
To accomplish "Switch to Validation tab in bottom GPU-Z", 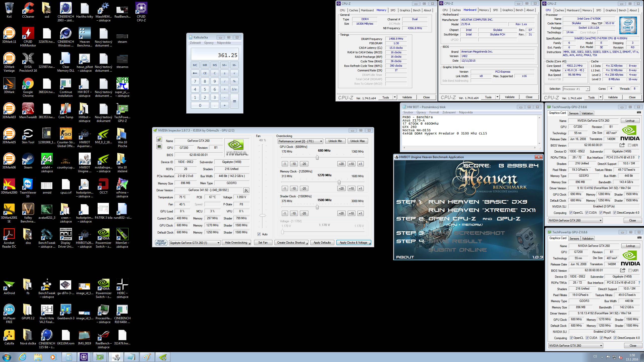I will pos(588,239).
